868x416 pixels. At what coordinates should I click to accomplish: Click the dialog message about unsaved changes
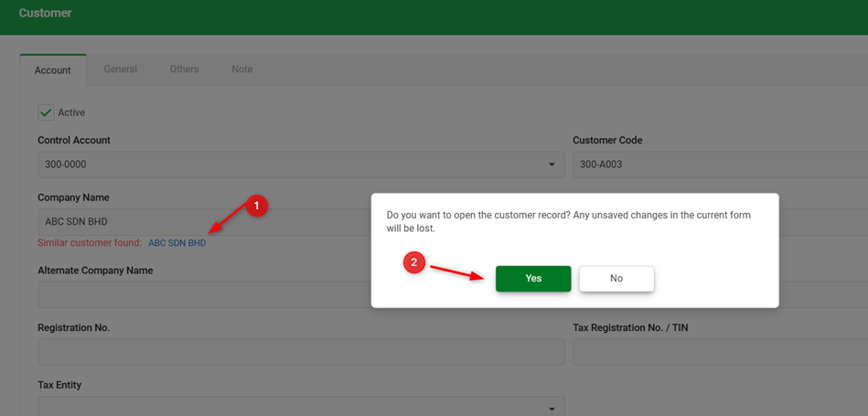[569, 221]
